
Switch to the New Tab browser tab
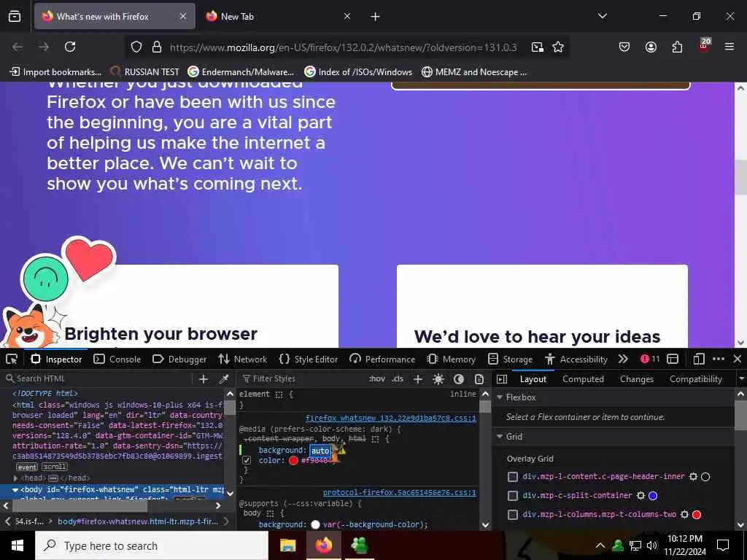coord(279,16)
